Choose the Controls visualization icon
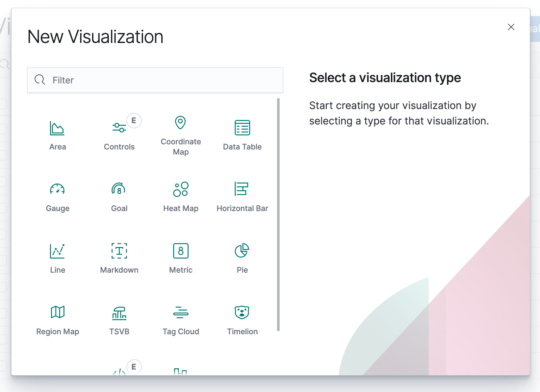The height and width of the screenshot is (392, 540). point(119,127)
